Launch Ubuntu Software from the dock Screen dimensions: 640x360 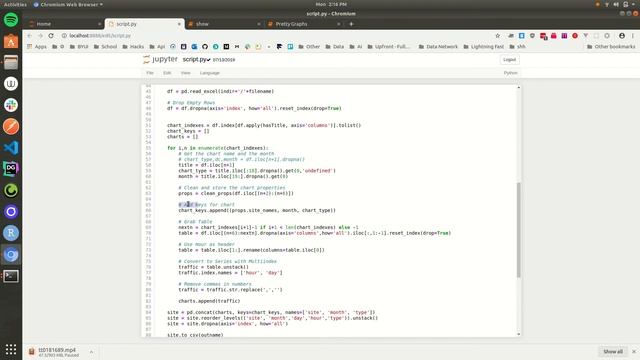pos(11,41)
